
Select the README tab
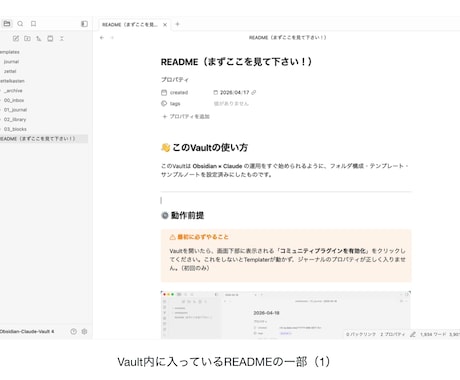tap(130, 25)
